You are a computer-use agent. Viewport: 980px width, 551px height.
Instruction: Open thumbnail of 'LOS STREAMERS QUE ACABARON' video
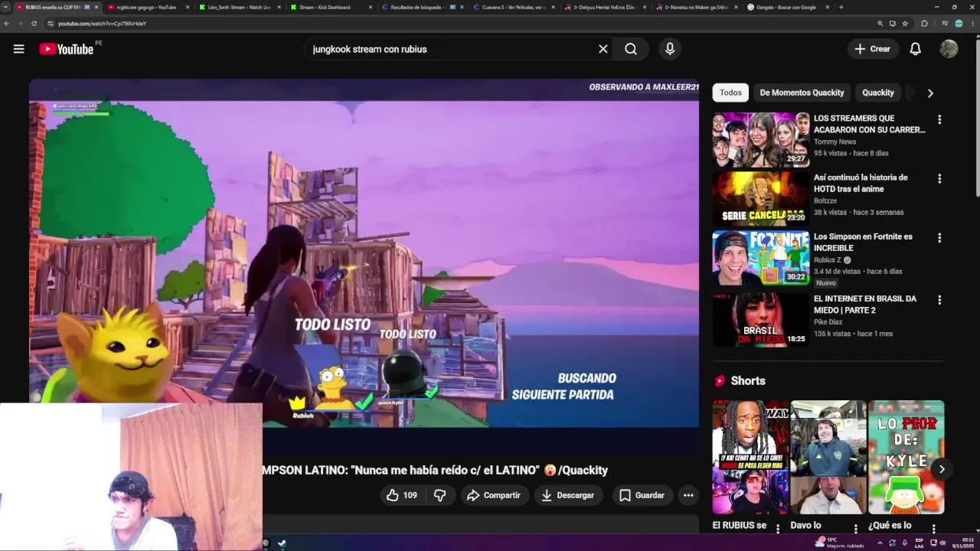[761, 139]
